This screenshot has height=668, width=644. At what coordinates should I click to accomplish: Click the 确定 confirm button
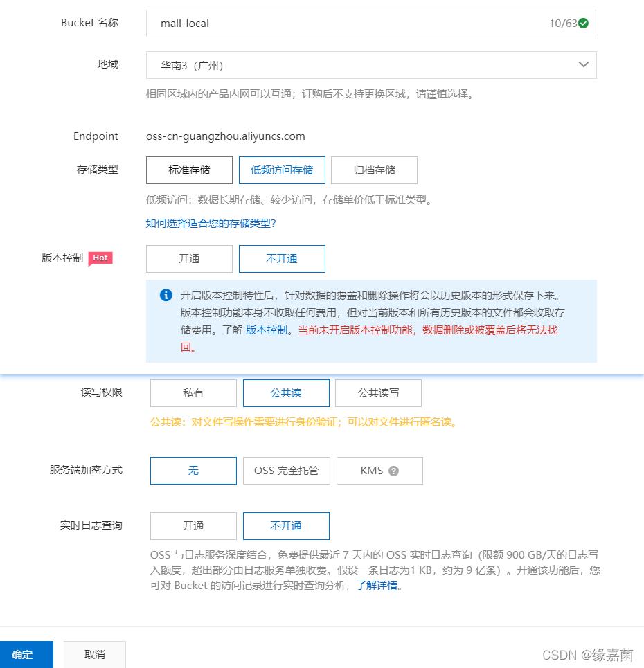[x=26, y=654]
